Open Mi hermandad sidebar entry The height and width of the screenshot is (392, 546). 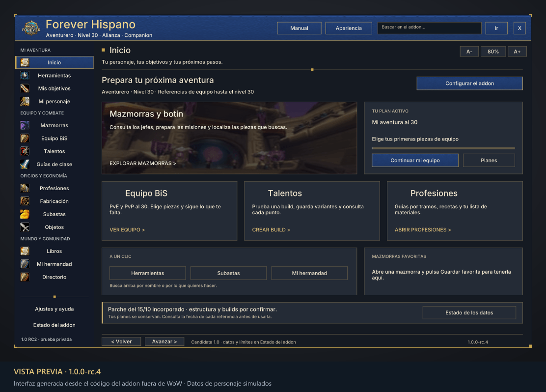[x=55, y=264]
